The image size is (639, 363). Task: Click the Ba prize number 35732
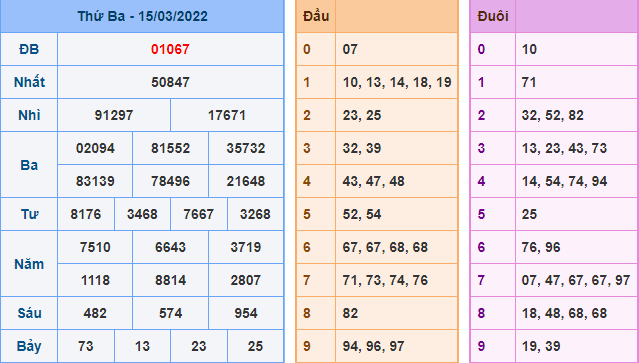pyautogui.click(x=246, y=148)
